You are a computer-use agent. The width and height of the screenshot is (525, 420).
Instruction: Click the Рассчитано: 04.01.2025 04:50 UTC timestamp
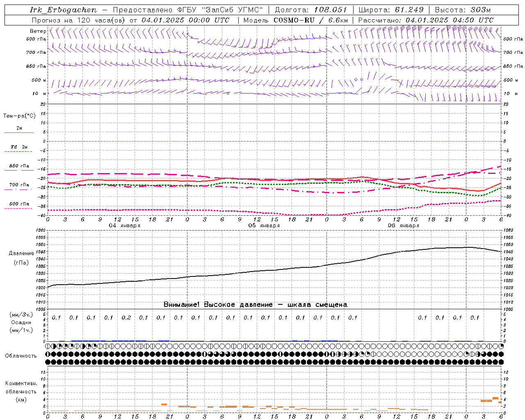coord(426,20)
